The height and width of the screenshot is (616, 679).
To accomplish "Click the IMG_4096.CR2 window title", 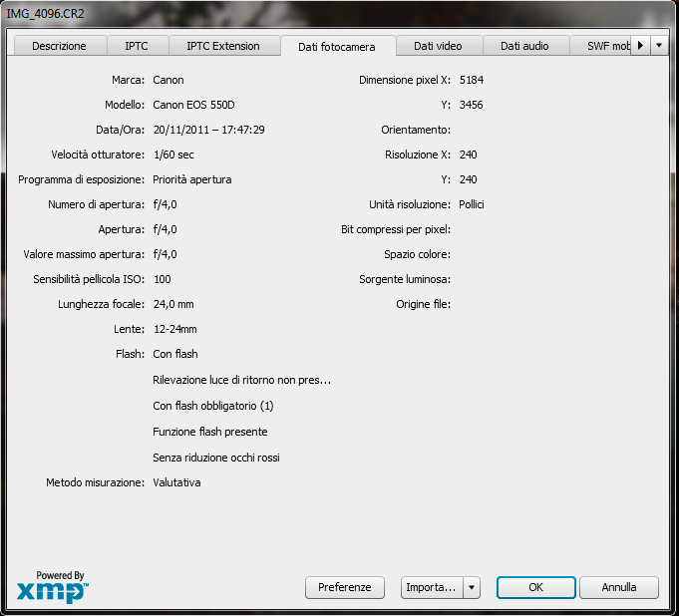I will 46,13.
